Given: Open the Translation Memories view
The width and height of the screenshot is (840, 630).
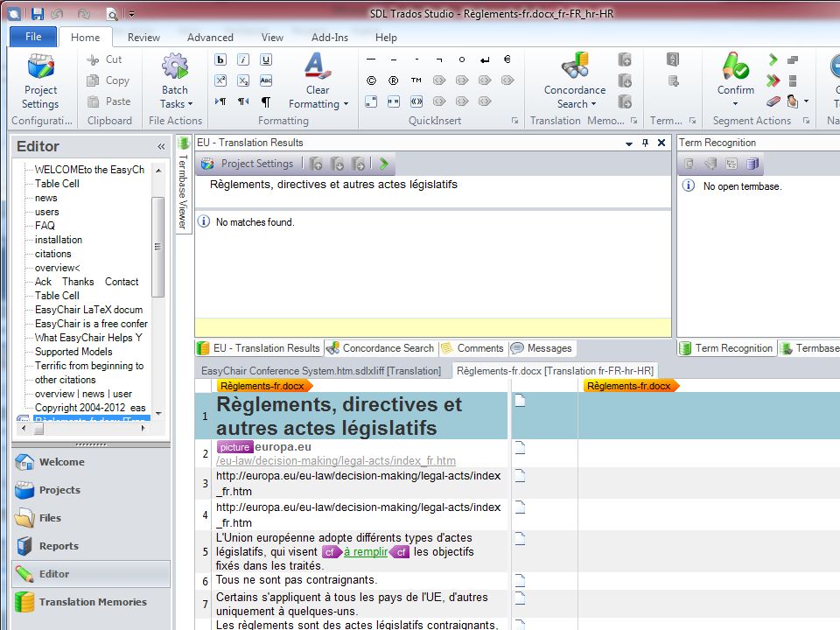Looking at the screenshot, I should (91, 602).
